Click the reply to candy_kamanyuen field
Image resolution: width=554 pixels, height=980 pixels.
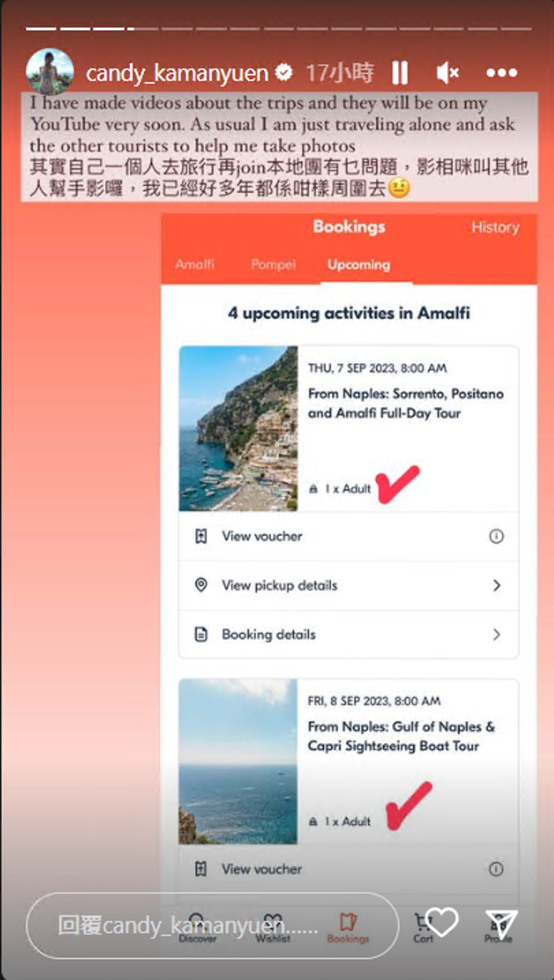(x=212, y=925)
